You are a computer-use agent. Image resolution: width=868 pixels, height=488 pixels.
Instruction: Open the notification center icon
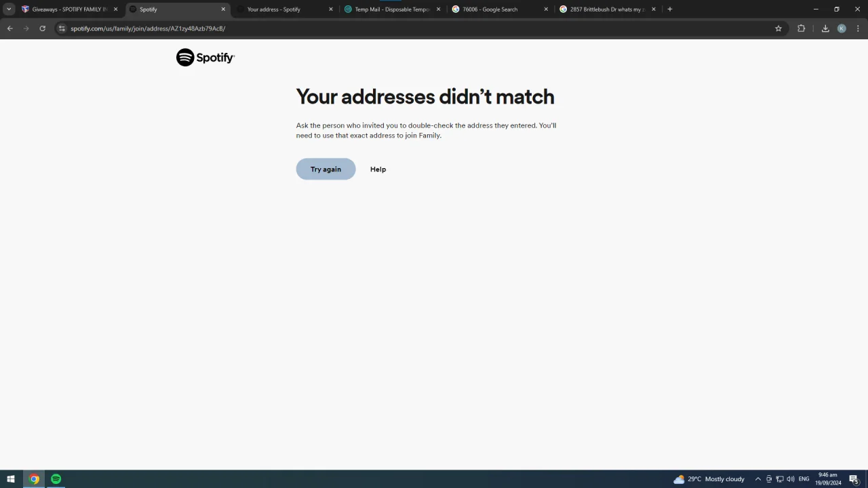[x=854, y=479]
